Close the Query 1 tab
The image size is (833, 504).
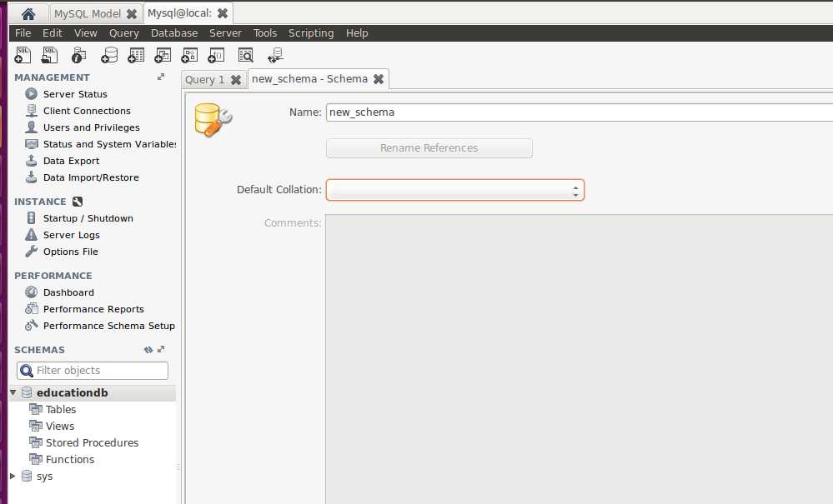point(236,80)
